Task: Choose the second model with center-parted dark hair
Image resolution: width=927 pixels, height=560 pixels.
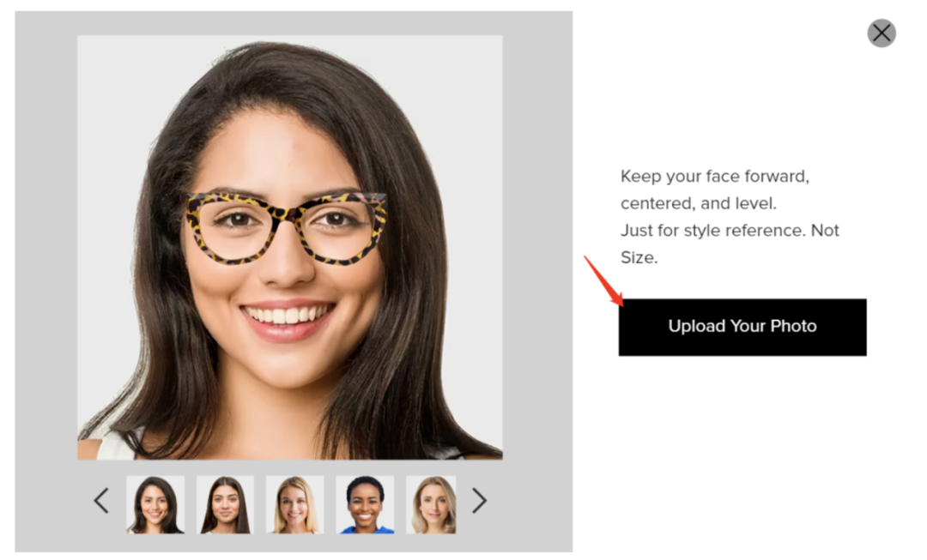Action: click(225, 504)
